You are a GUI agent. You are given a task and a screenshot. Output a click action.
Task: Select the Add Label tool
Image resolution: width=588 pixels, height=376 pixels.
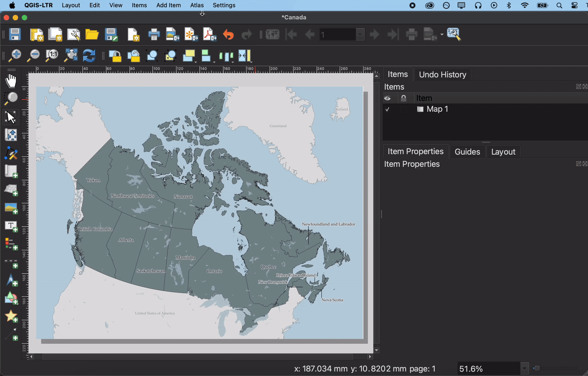pyautogui.click(x=11, y=226)
